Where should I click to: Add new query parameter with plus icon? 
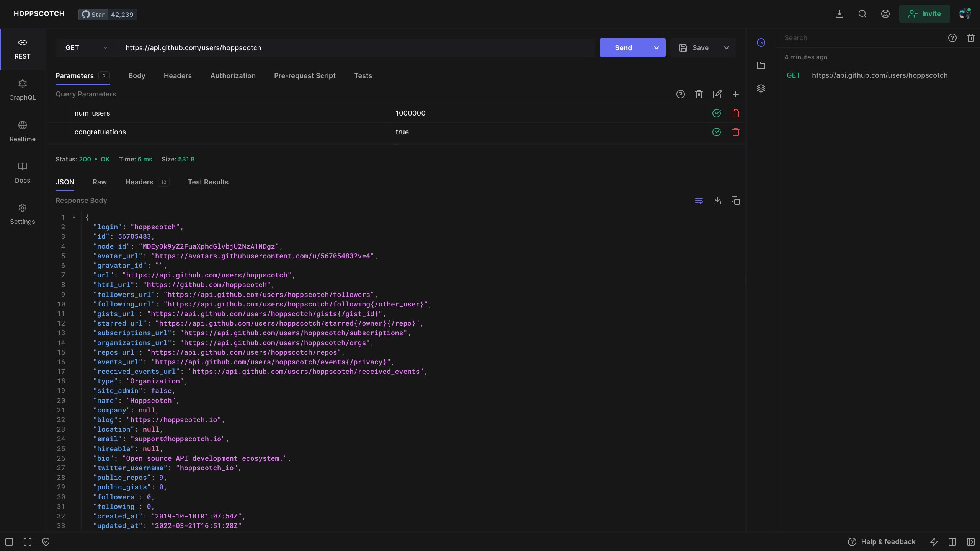coord(735,94)
